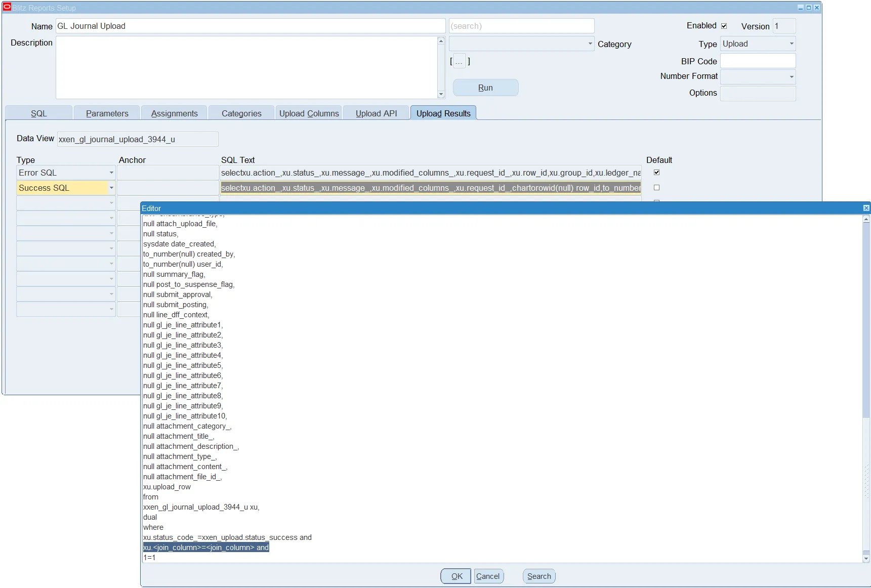
Task: Click 'to_number(null) created_by,' line in Editor
Action: click(189, 254)
